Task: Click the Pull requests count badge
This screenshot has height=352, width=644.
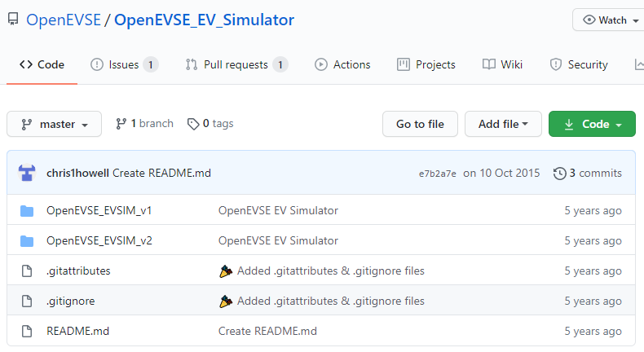Action: (x=280, y=64)
